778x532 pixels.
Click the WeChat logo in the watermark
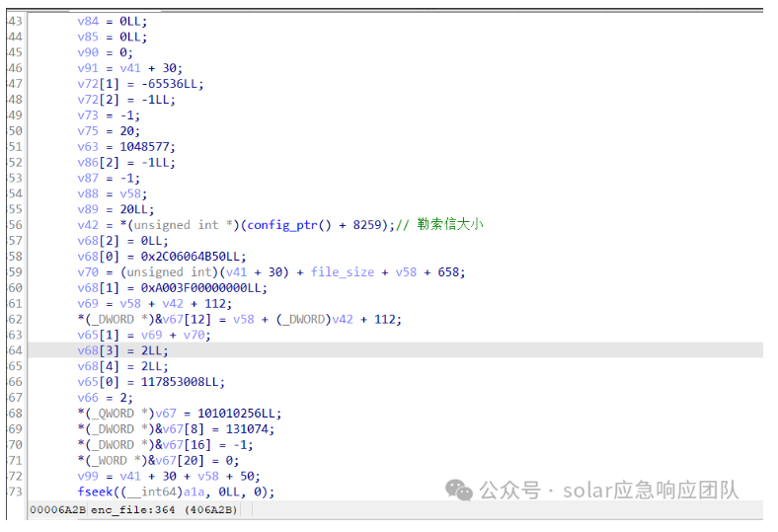[458, 491]
